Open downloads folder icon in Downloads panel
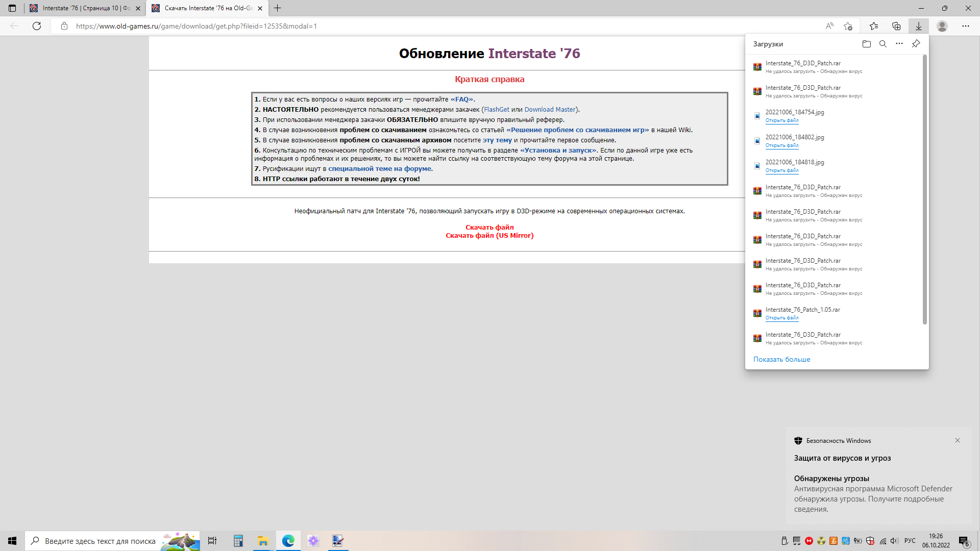980x551 pixels. pos(866,44)
